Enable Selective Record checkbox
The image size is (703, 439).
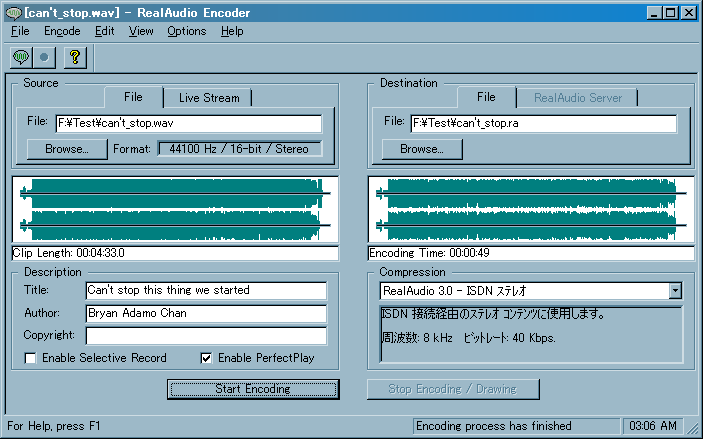30,358
